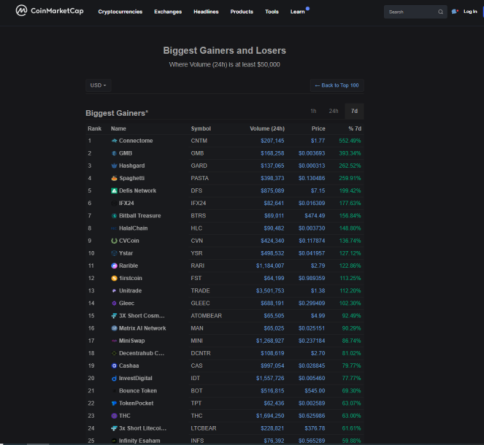Open the notifications chat icon

click(454, 12)
